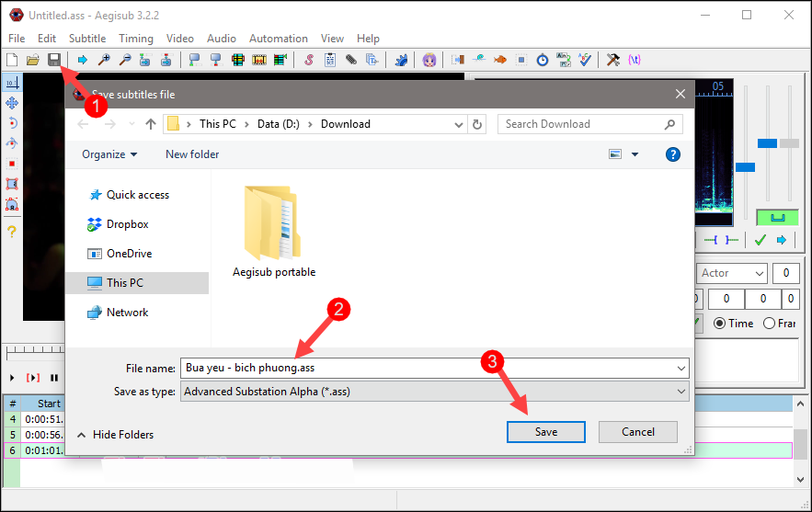812x512 pixels.
Task: Click Play video button below preview
Action: 12,378
